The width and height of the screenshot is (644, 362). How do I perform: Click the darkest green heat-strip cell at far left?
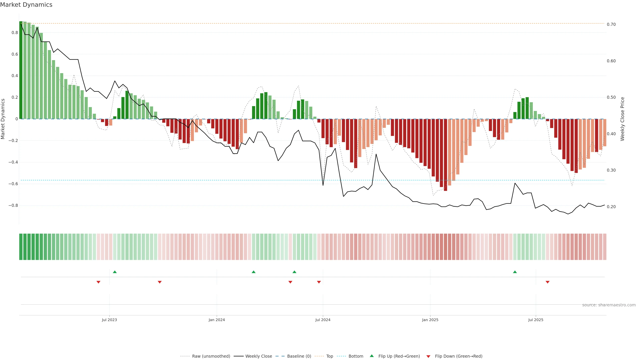pos(21,247)
